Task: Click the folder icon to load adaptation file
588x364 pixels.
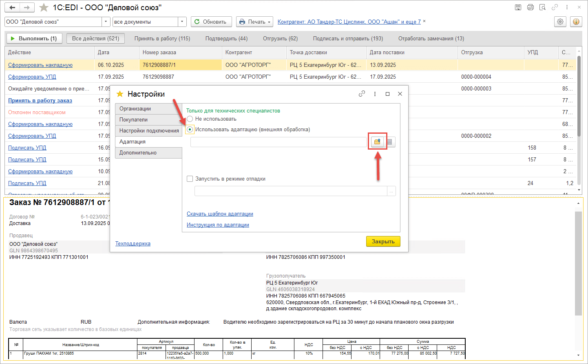Action: (x=377, y=141)
